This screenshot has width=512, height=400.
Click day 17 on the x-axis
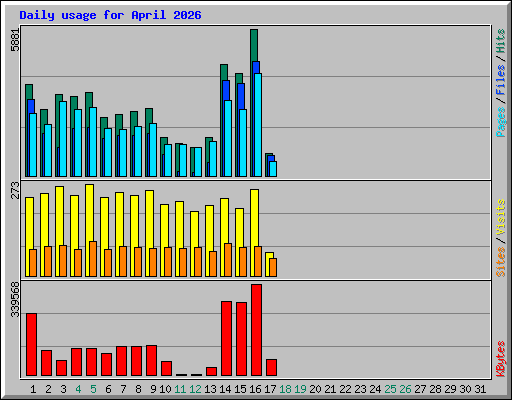tap(270, 389)
